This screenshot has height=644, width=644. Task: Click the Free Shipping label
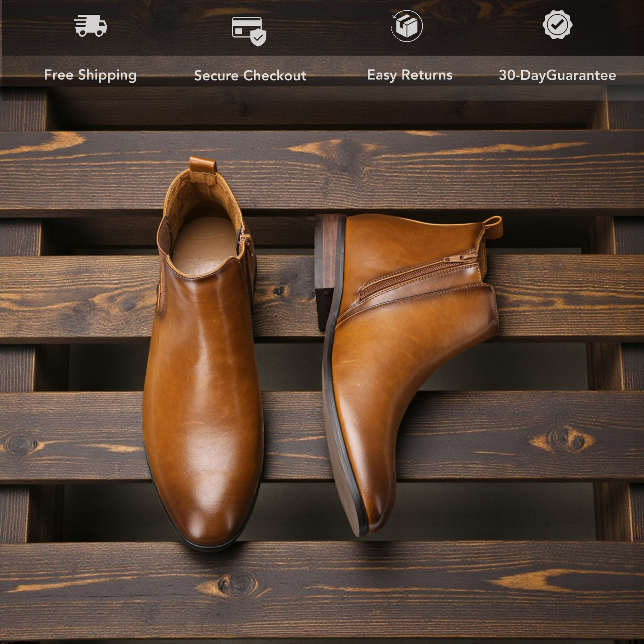tap(90, 75)
